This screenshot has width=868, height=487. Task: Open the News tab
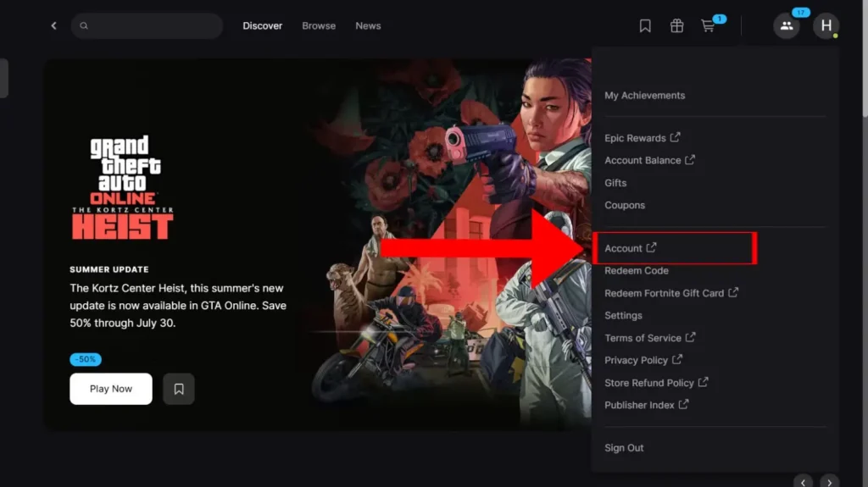pyautogui.click(x=368, y=26)
